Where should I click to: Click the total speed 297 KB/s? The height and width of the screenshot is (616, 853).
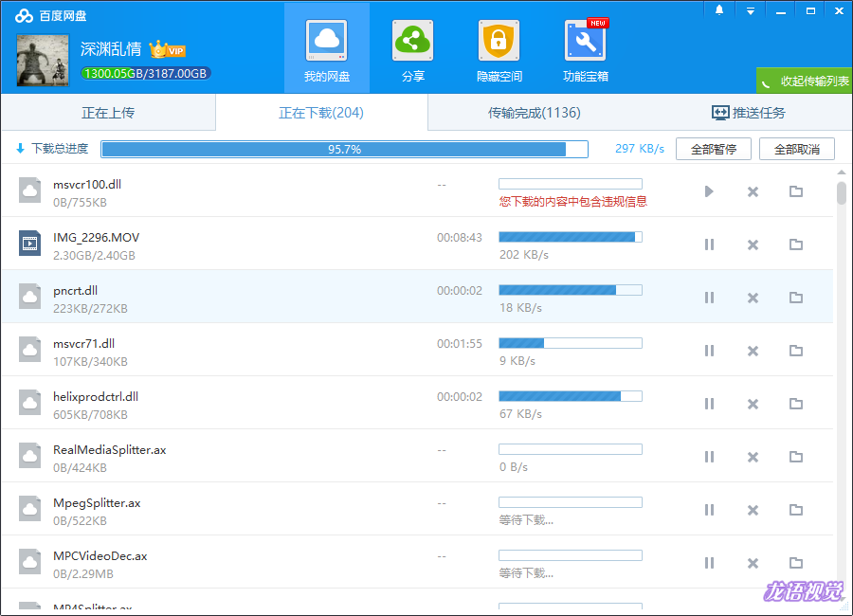tap(639, 149)
